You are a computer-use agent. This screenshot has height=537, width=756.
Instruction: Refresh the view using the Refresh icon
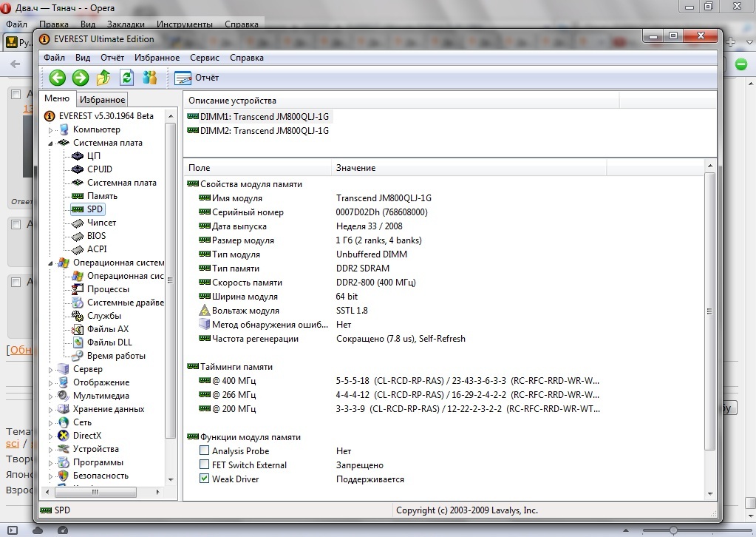point(126,78)
